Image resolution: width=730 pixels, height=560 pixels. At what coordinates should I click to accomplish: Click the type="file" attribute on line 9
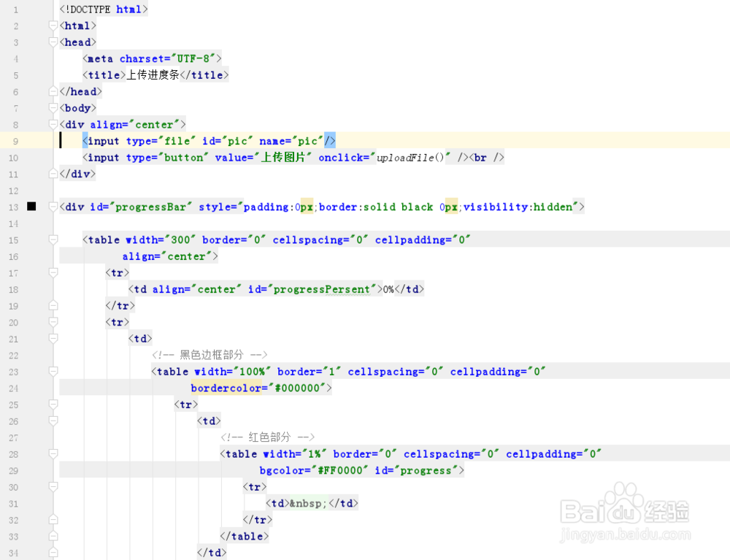tap(161, 141)
